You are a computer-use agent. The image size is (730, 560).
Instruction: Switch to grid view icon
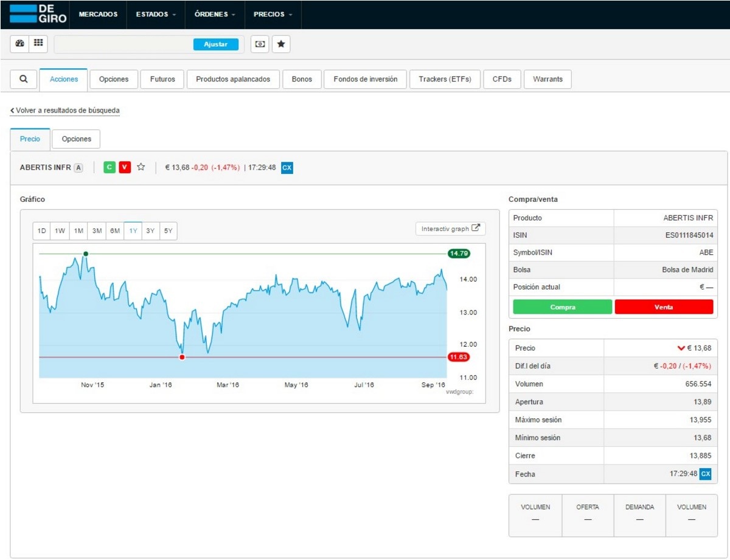pos(38,44)
